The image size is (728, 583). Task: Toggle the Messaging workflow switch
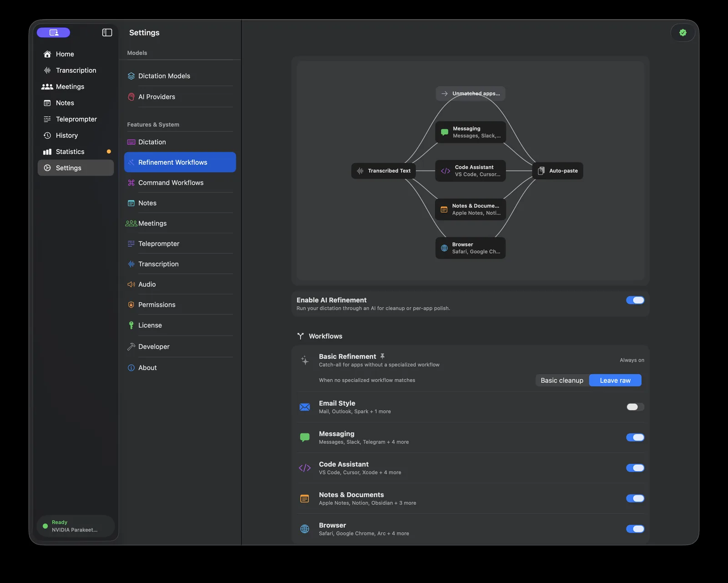pos(635,437)
